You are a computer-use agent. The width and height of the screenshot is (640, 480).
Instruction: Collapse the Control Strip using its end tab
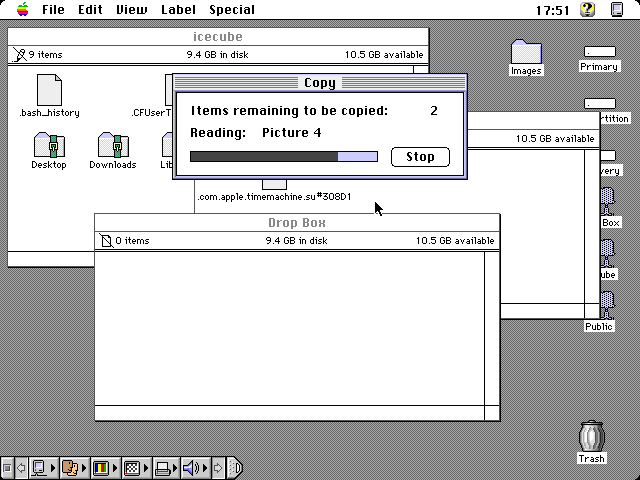click(x=235, y=468)
